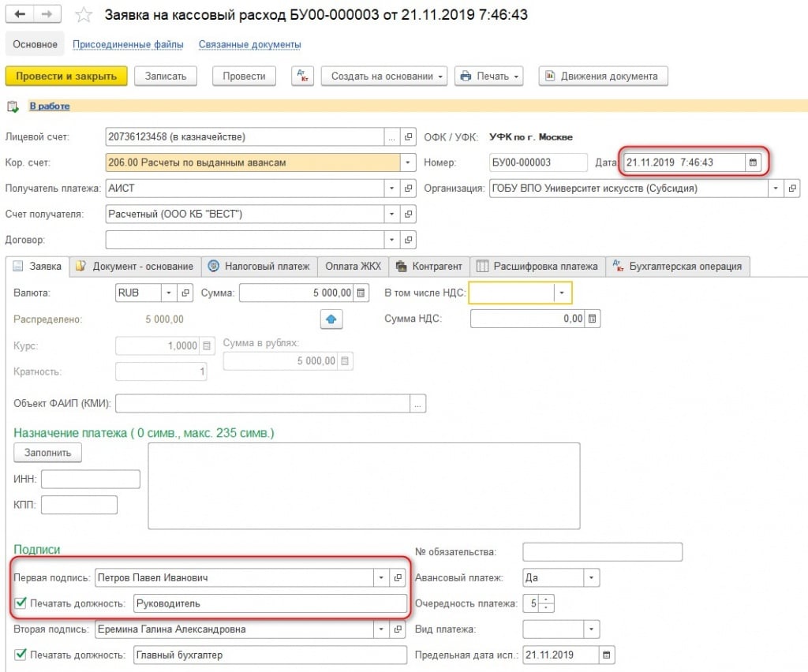Open the Присоединенные файлы link

(x=128, y=45)
